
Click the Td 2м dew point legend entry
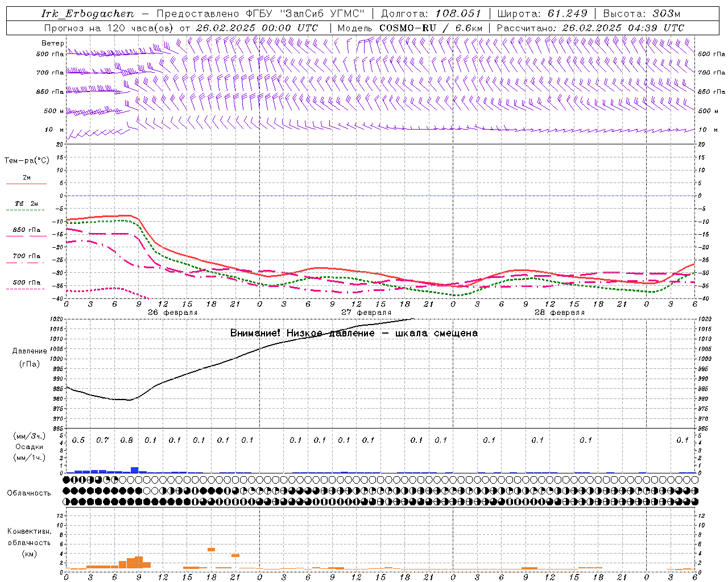click(27, 203)
